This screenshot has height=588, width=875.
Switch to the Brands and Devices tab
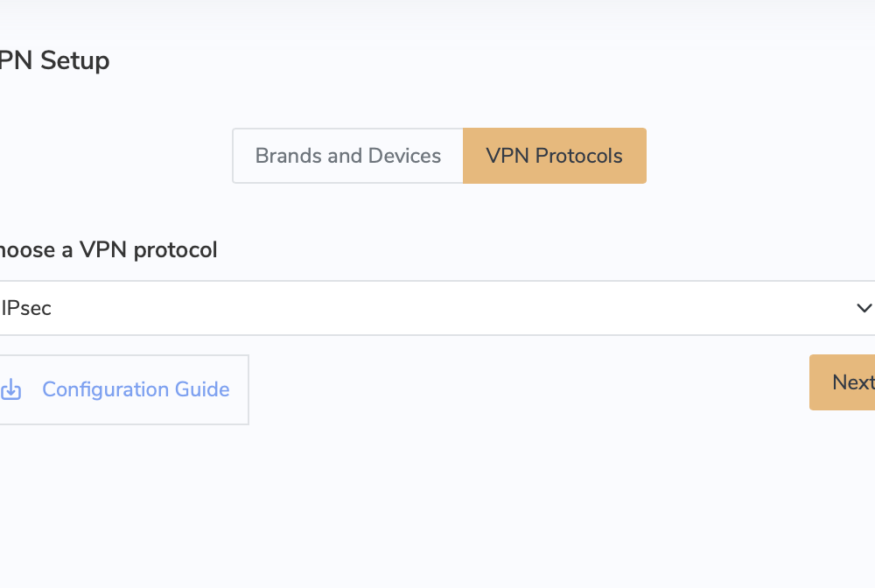click(x=347, y=155)
